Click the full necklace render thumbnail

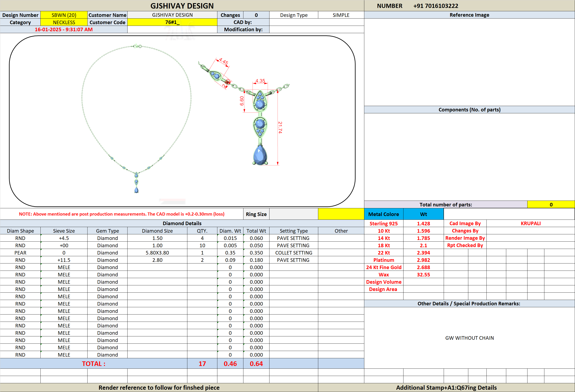coord(136,119)
